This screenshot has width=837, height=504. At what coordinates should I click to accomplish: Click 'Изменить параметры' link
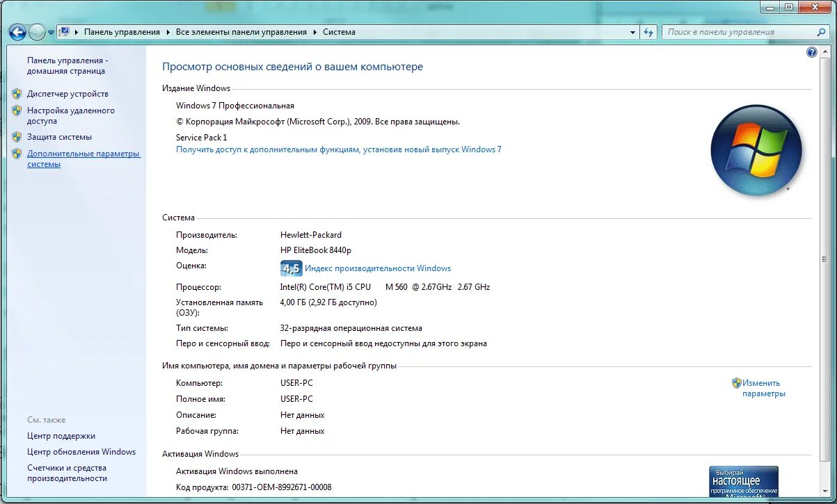pyautogui.click(x=763, y=388)
